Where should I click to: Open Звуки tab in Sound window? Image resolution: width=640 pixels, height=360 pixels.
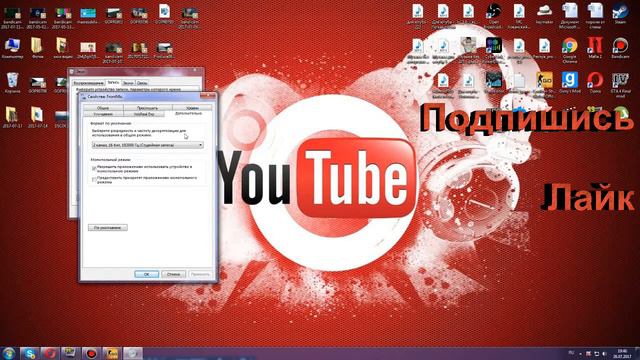point(128,83)
